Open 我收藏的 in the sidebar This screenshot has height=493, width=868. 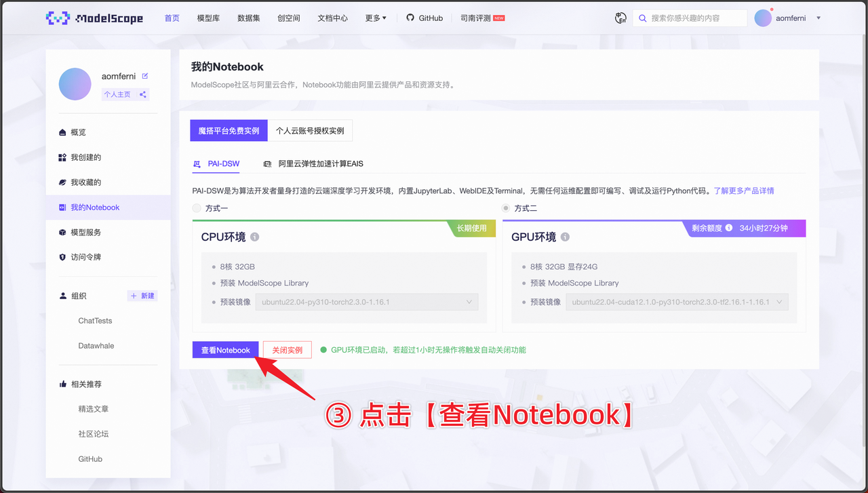coord(108,182)
